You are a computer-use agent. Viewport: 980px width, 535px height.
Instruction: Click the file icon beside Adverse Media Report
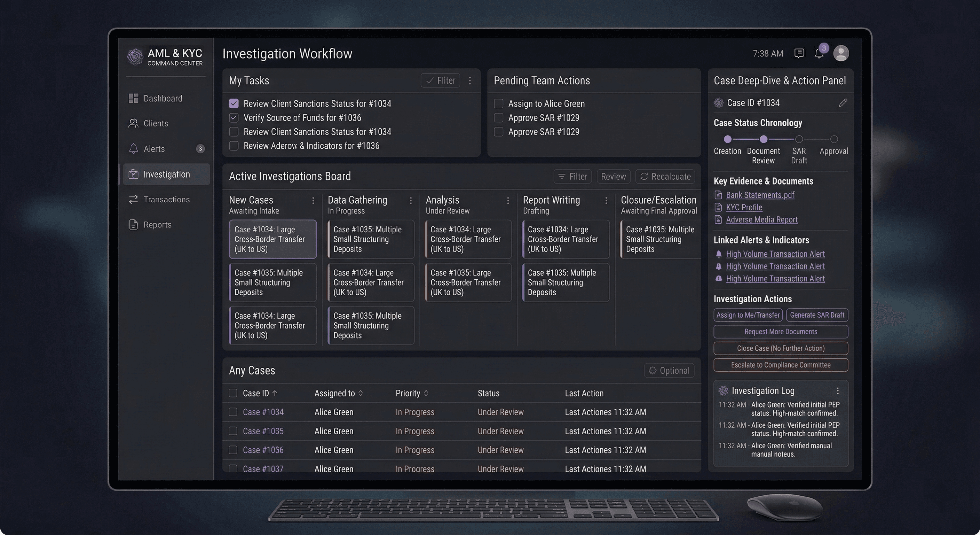pos(718,219)
